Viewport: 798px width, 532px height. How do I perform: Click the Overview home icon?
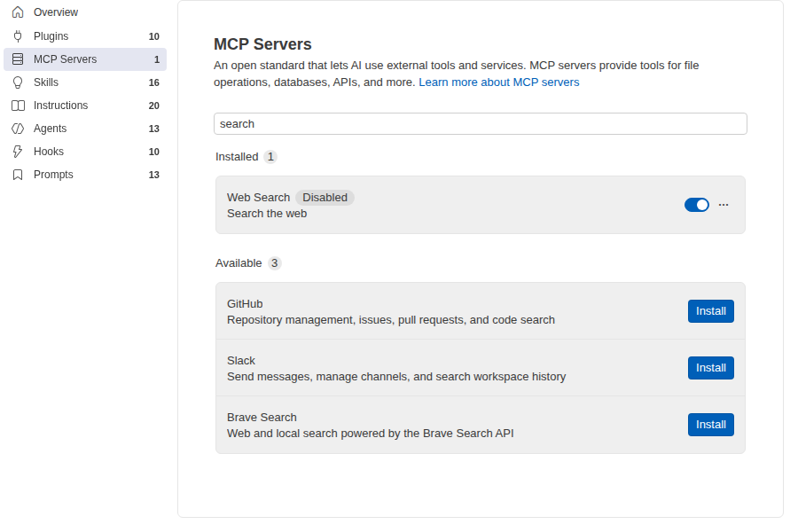18,12
